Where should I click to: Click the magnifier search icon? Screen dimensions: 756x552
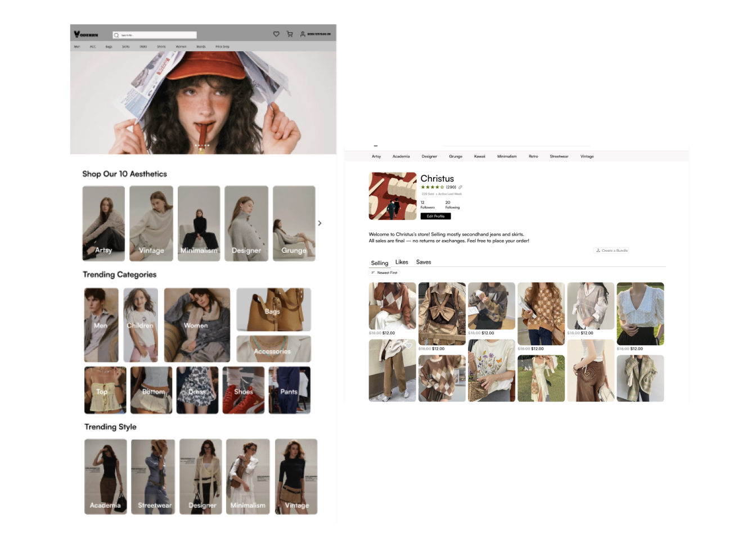116,35
